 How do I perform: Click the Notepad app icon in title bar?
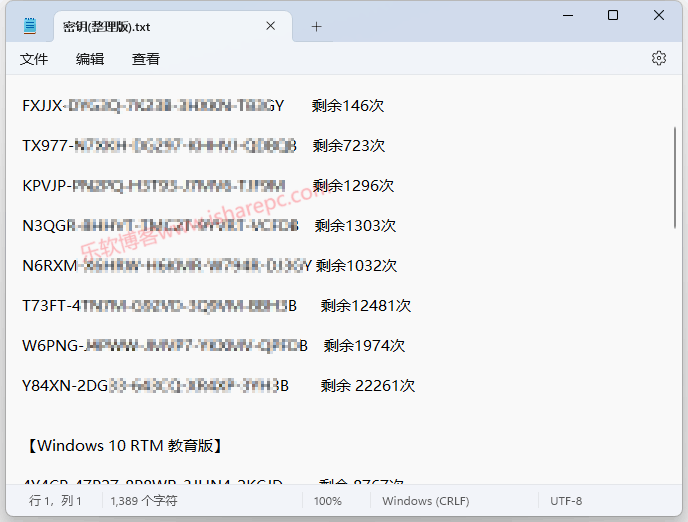pos(30,26)
